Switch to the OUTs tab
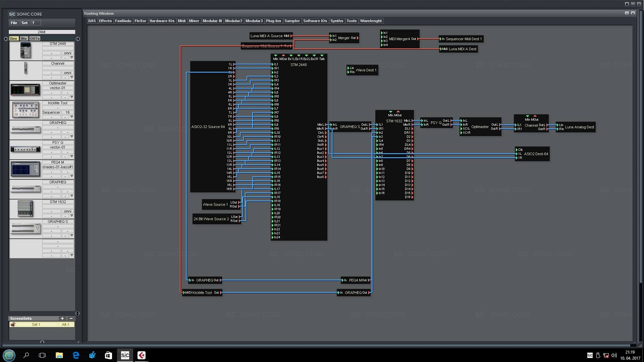Image resolution: width=644 pixels, height=362 pixels. [35, 39]
